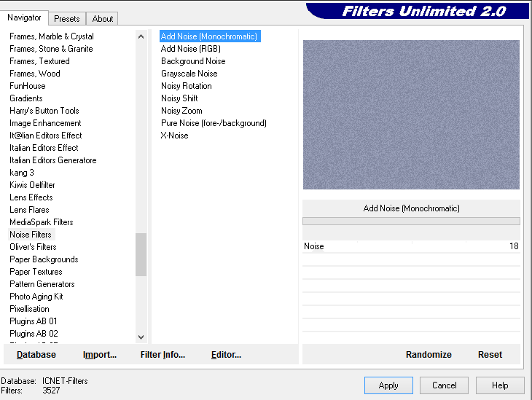Image resolution: width=532 pixels, height=400 pixels.
Task: Pick the Lens Flares category
Action: tap(29, 210)
